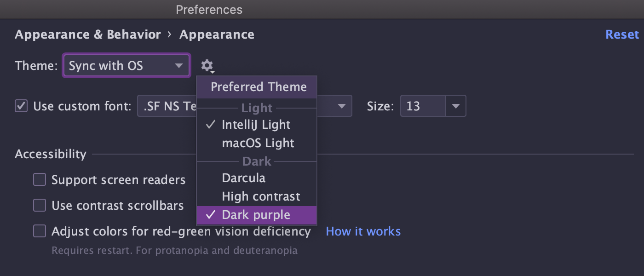Image resolution: width=644 pixels, height=276 pixels.
Task: Enable Use contrast scrollbars checkbox
Action: point(40,205)
